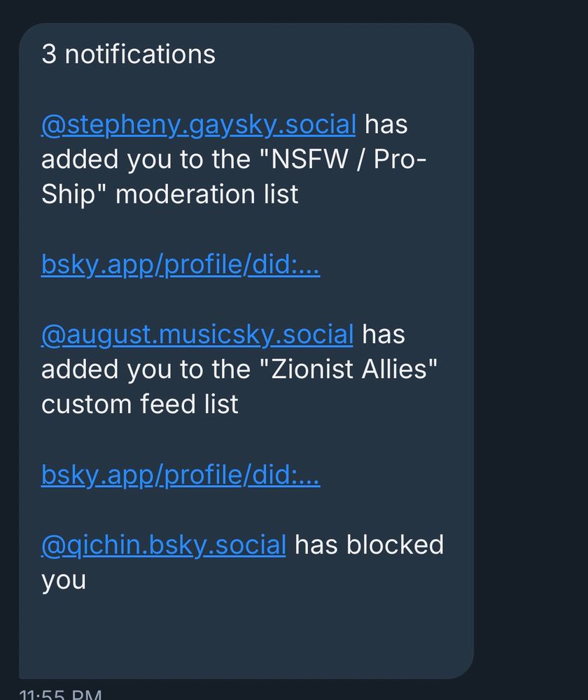Tap the word "Ship" before moderation list
Screen dimensions: 588x700
69,195
